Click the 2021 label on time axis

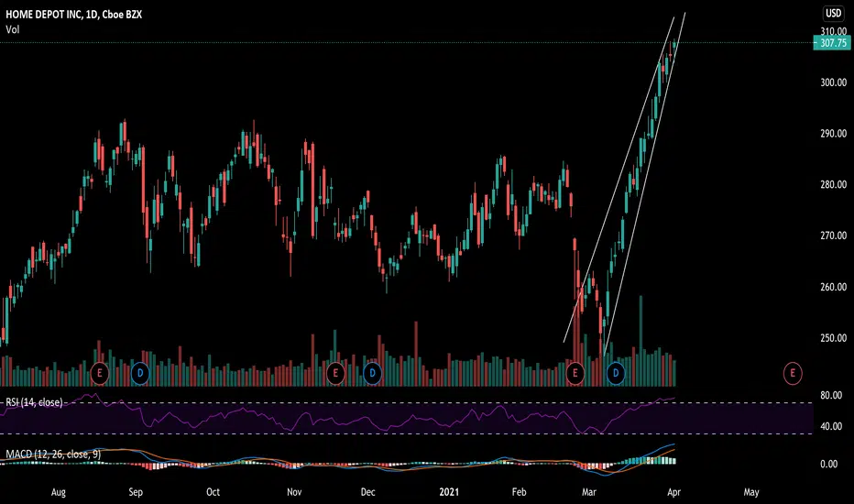pyautogui.click(x=449, y=492)
